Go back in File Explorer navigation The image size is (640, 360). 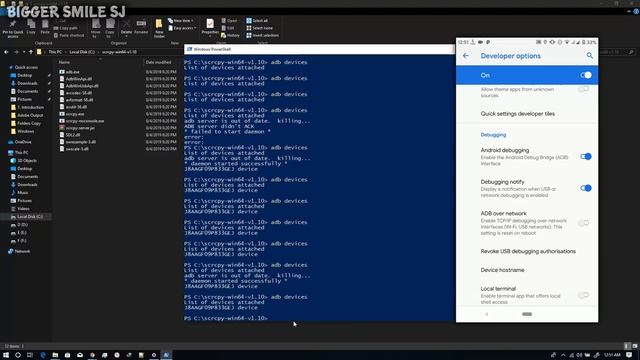click(6, 52)
